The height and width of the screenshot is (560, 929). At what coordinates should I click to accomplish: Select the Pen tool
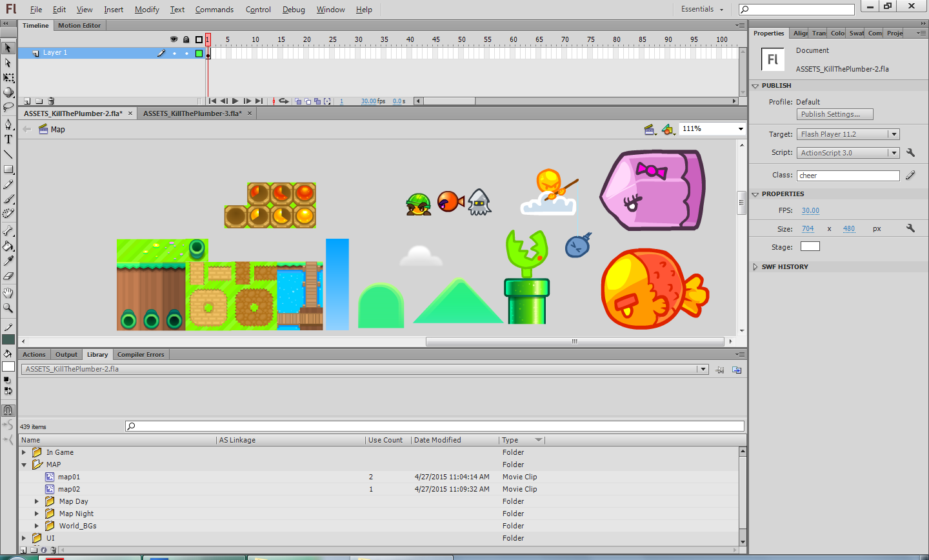[x=8, y=124]
